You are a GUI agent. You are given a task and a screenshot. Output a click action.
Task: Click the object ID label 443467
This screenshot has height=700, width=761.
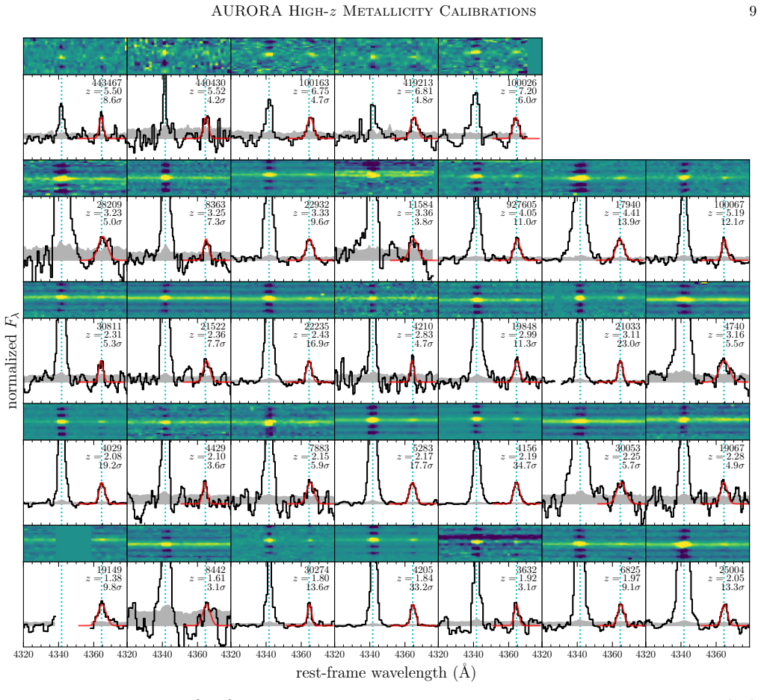tap(107, 83)
